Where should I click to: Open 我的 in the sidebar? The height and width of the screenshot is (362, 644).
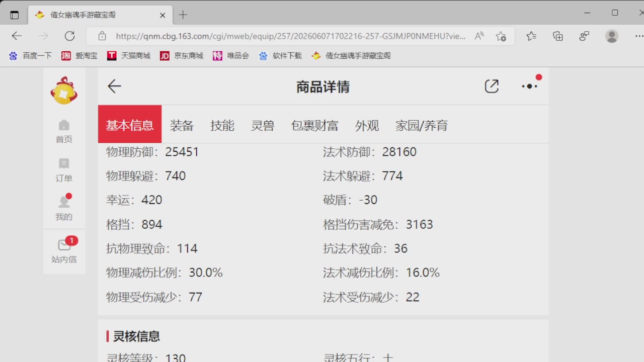64,208
